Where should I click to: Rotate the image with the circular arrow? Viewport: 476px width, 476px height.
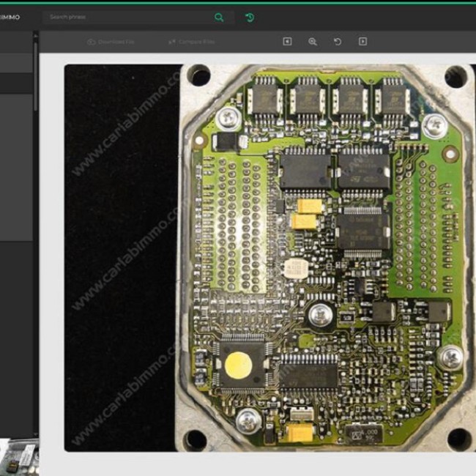338,42
